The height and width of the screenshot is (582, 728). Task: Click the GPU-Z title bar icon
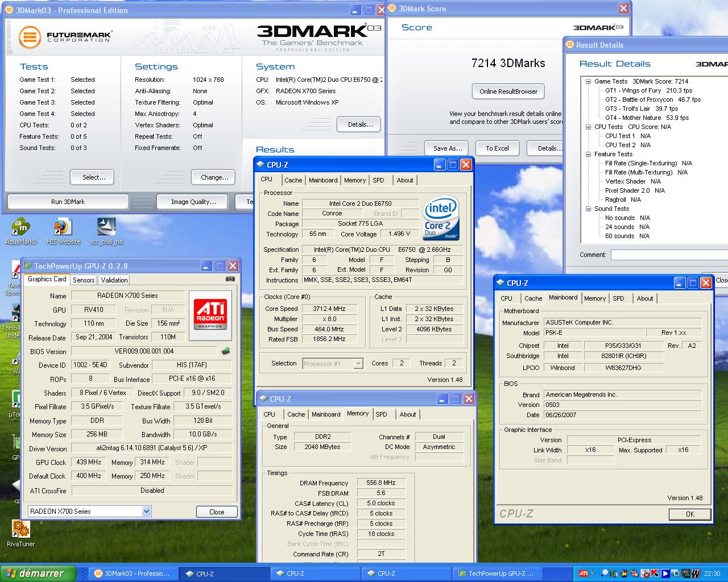(x=27, y=265)
